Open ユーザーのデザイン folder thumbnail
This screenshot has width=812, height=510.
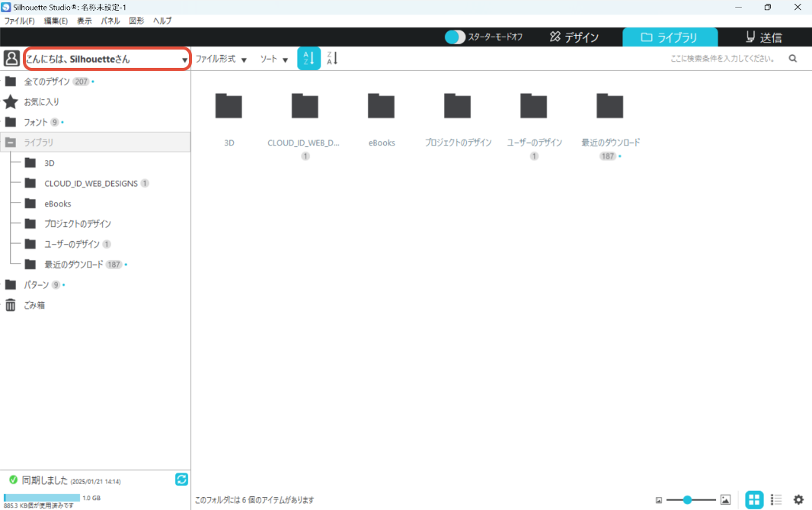(x=533, y=106)
